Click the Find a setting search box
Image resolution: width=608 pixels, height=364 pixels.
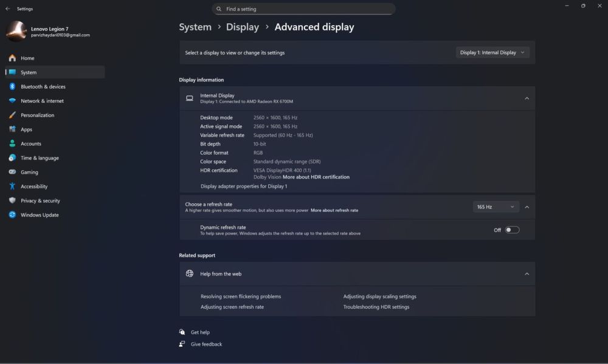tap(303, 9)
